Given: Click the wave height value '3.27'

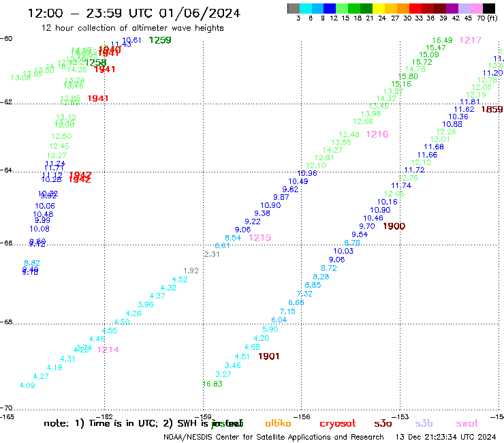Looking at the screenshot, I should click(223, 374).
